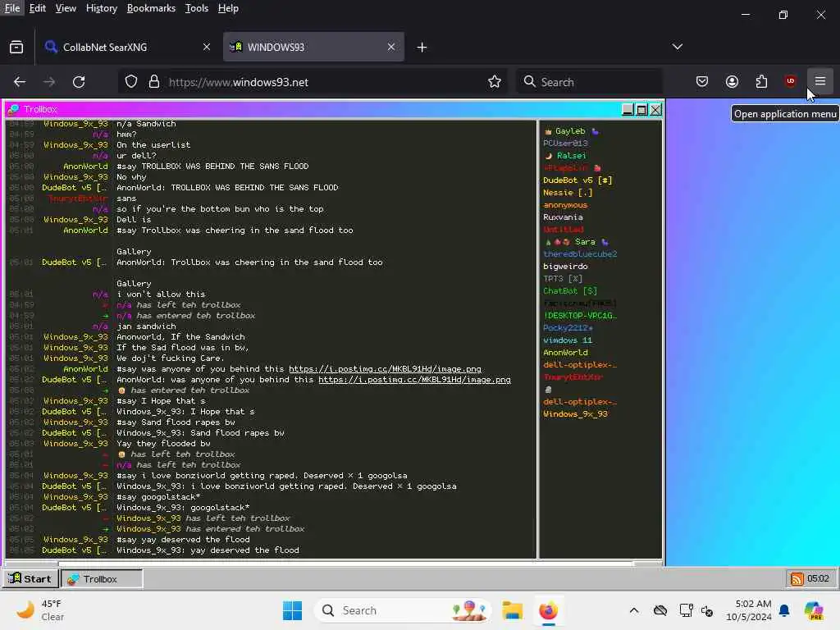Screen dimensions: 840x630
Task: Open the Edit menu
Action: click(x=37, y=8)
